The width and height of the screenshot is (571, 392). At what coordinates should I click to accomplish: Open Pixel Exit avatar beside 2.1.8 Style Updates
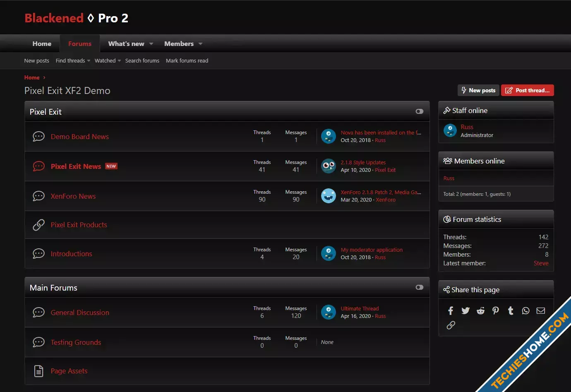pyautogui.click(x=329, y=166)
